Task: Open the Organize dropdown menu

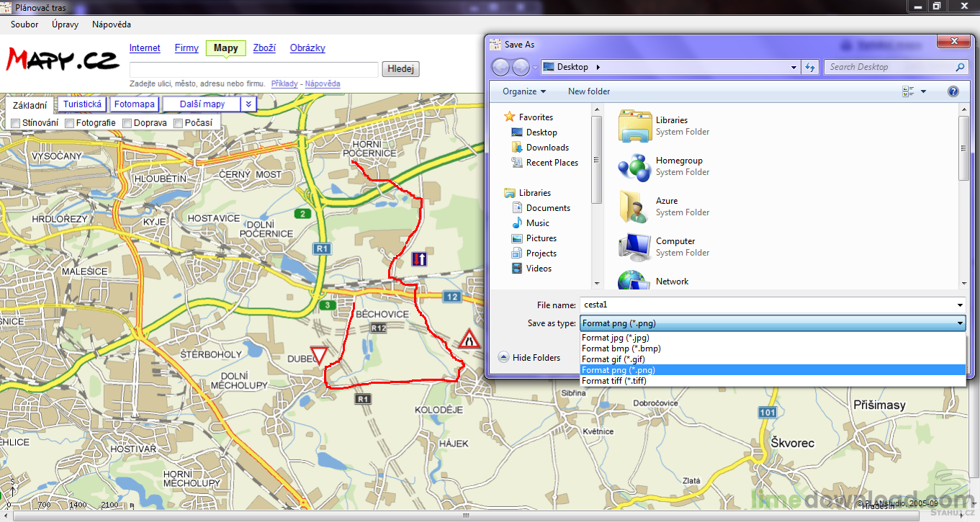Action: (x=523, y=91)
